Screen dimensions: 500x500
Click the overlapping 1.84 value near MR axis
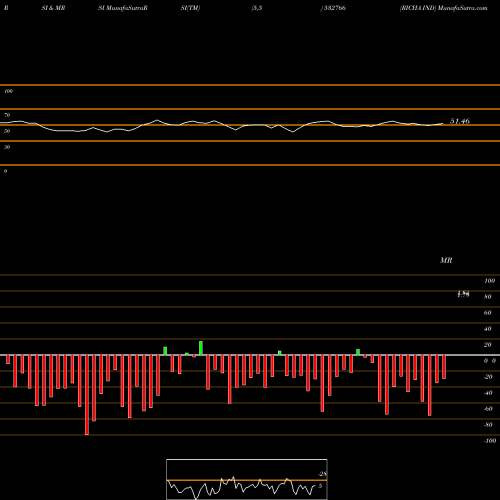(463, 294)
